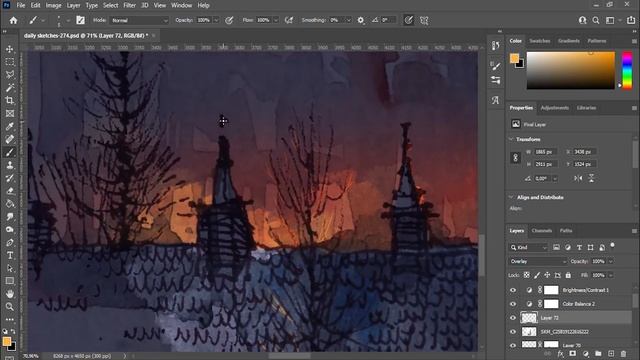
Task: Hide the Brightness/Contrast 1 layer
Action: click(x=513, y=290)
